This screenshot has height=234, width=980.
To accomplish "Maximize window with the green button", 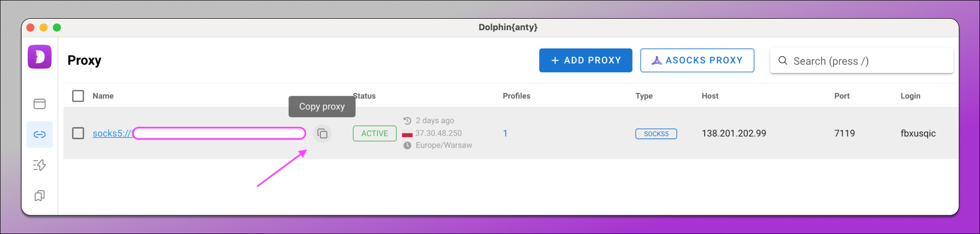I will (x=57, y=27).
